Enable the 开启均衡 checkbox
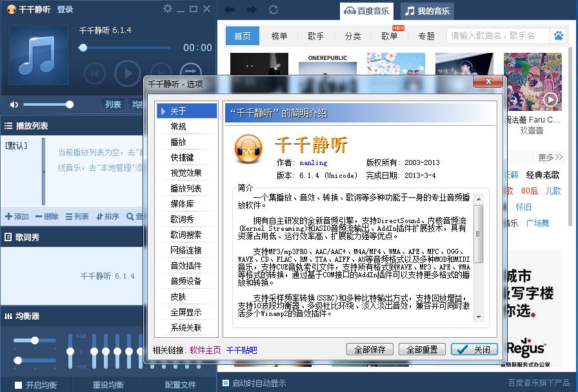578x392 pixels. [19, 385]
